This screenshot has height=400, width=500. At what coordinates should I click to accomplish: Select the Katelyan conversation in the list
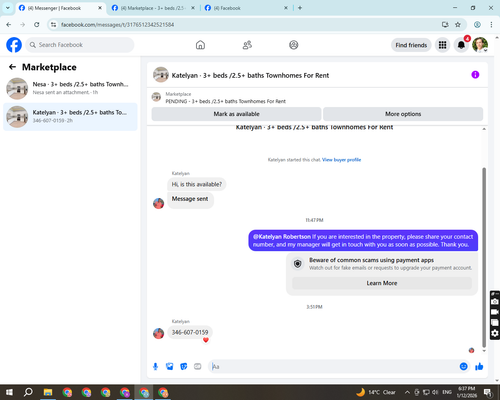coord(70,116)
